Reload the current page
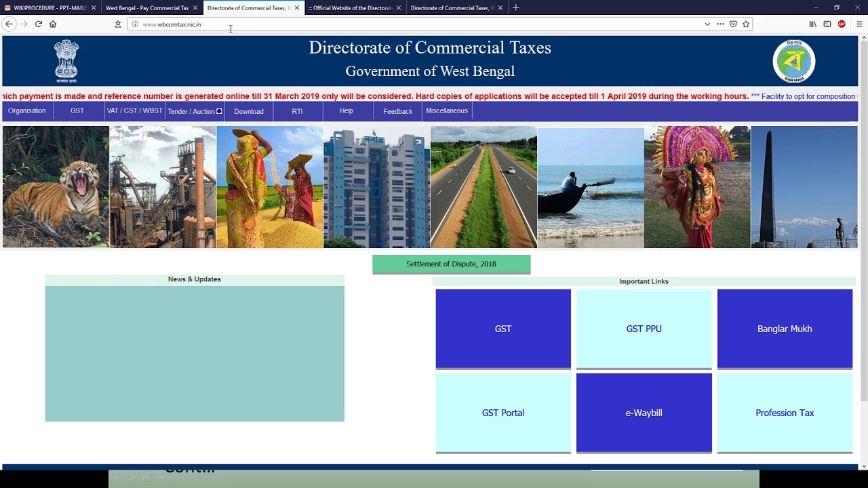 coord(39,24)
